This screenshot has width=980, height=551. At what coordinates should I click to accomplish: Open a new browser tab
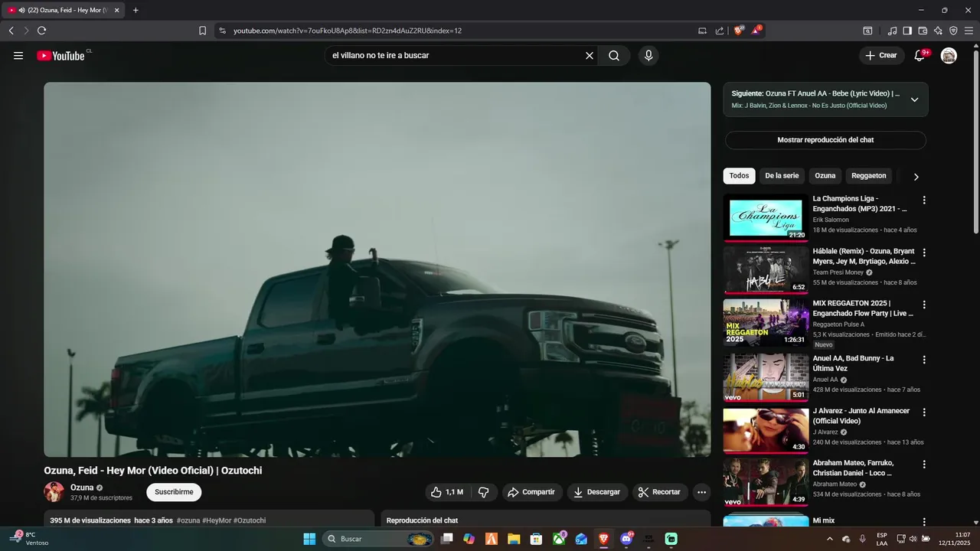click(136, 10)
